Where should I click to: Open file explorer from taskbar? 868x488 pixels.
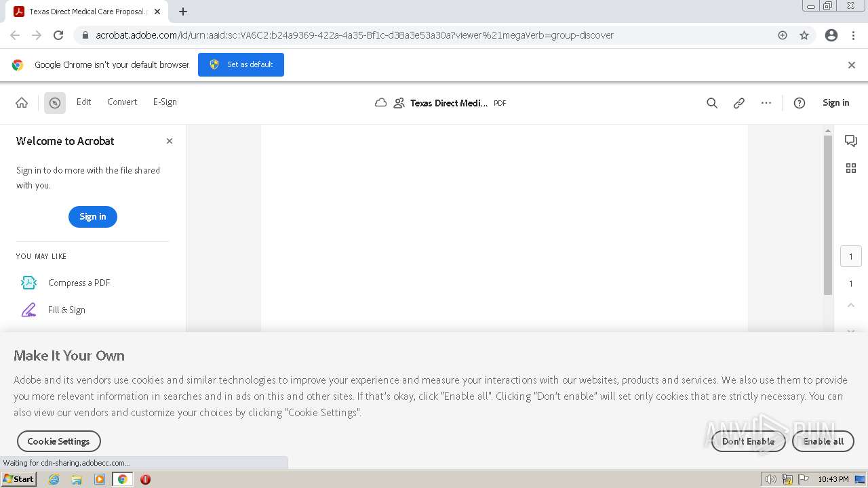tap(77, 479)
